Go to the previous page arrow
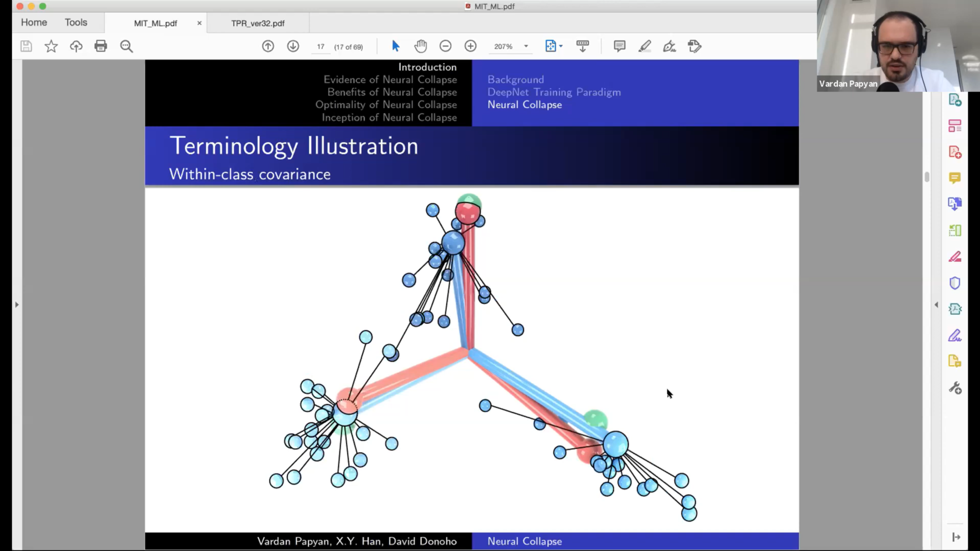This screenshot has height=551, width=980. point(268,46)
